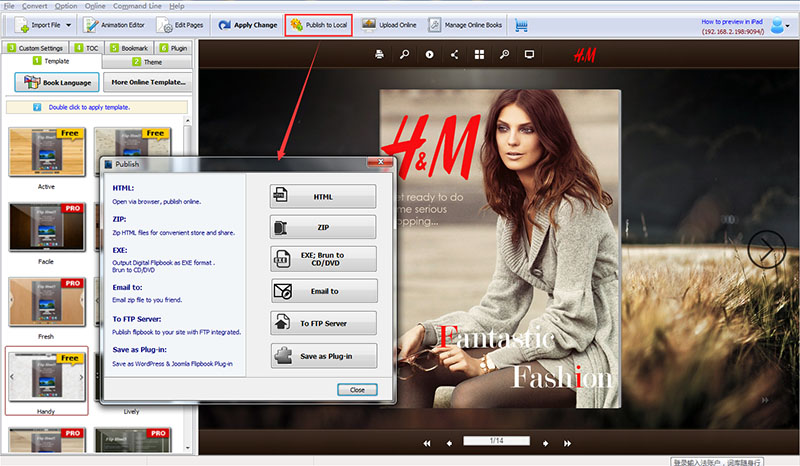The width and height of the screenshot is (800, 466).
Task: Switch to Bookmark tab
Action: [x=129, y=48]
